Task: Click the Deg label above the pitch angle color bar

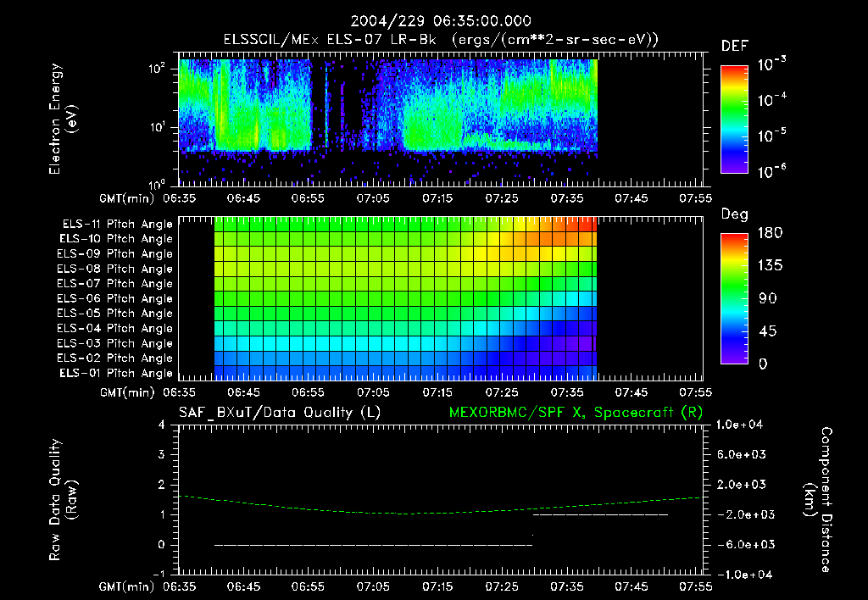Action: point(734,214)
